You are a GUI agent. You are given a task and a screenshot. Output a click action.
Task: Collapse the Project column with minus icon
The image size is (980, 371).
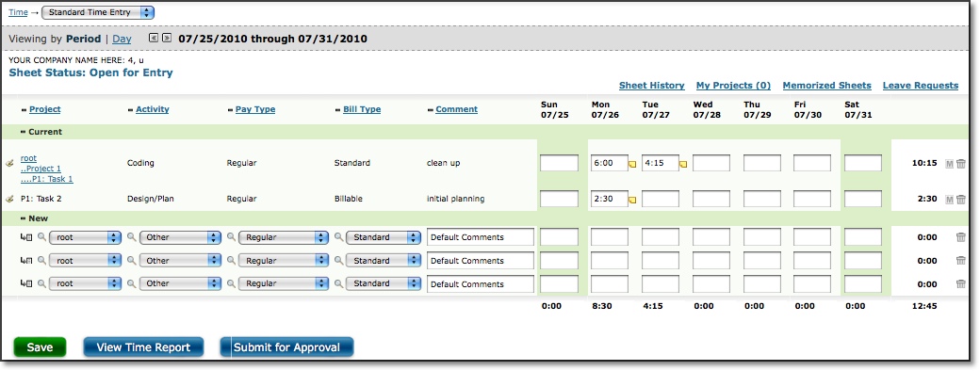coord(24,110)
